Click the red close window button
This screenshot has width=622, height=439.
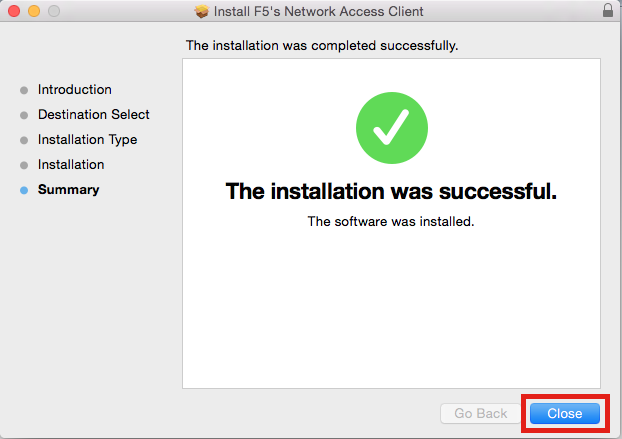[14, 11]
